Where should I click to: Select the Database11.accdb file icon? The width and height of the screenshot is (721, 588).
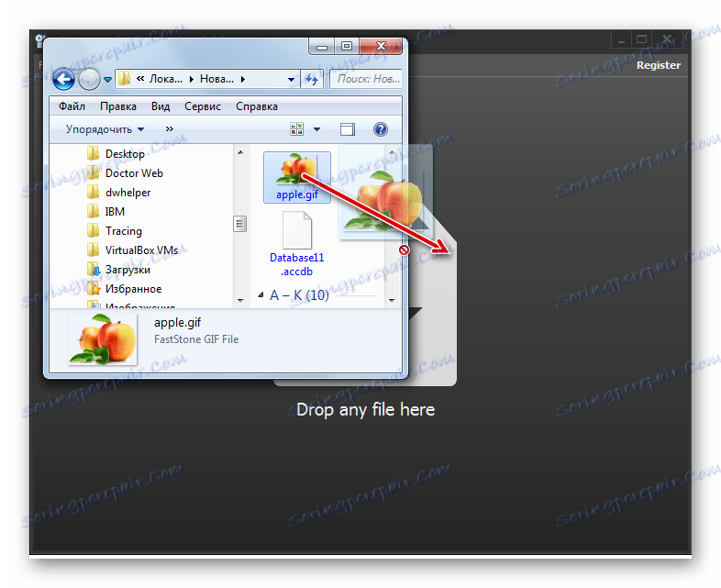pyautogui.click(x=297, y=230)
